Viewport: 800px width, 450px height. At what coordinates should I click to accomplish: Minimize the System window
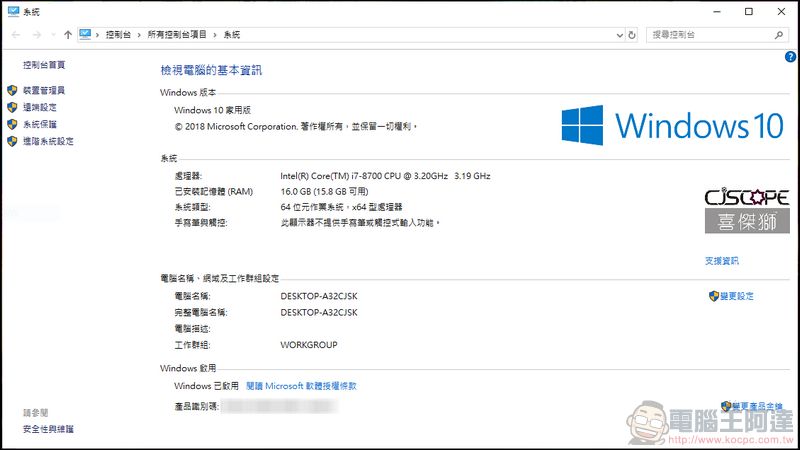tap(717, 11)
